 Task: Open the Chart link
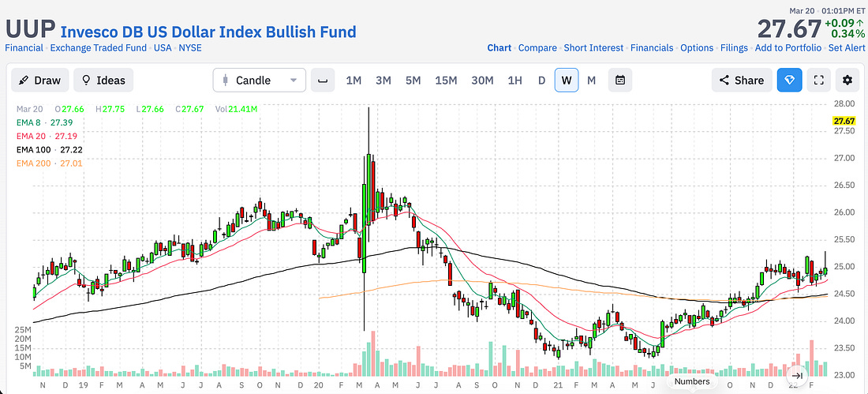(499, 48)
